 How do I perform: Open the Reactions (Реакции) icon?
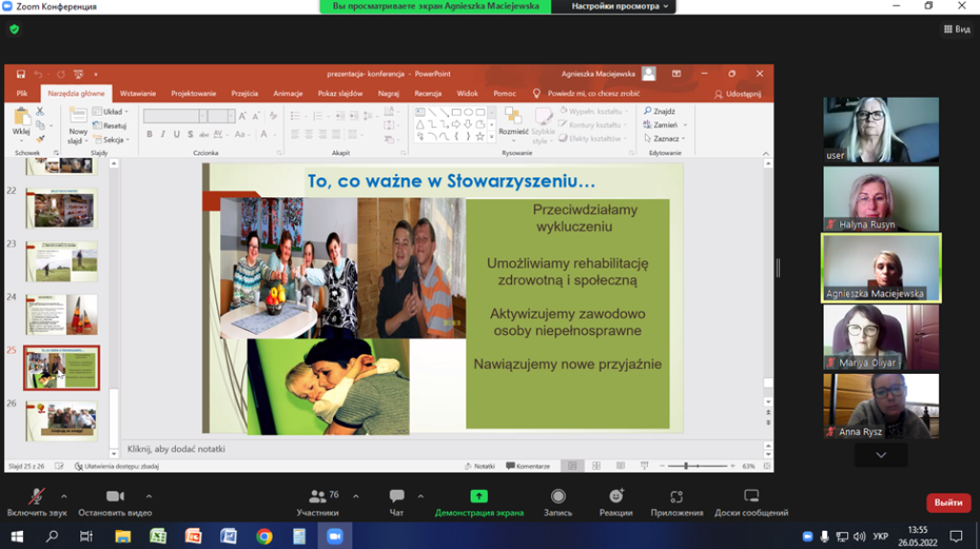coord(616,496)
